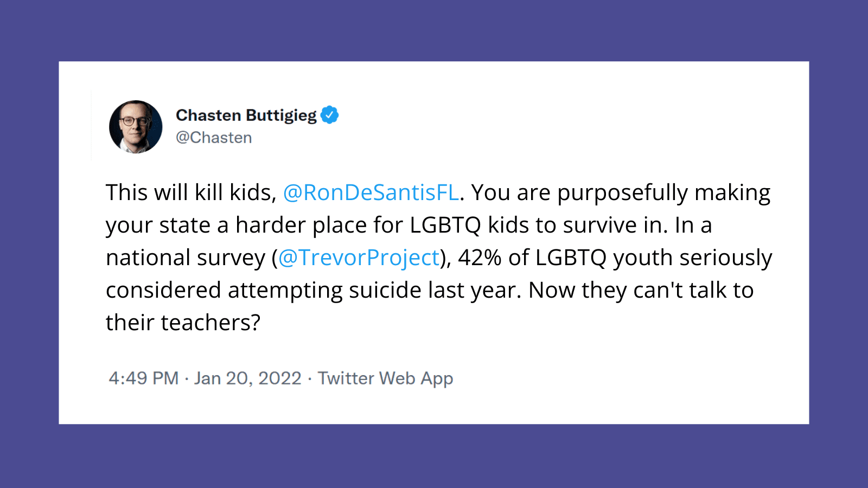Click the words "purposefully making"
The image size is (868, 488).
point(663,192)
